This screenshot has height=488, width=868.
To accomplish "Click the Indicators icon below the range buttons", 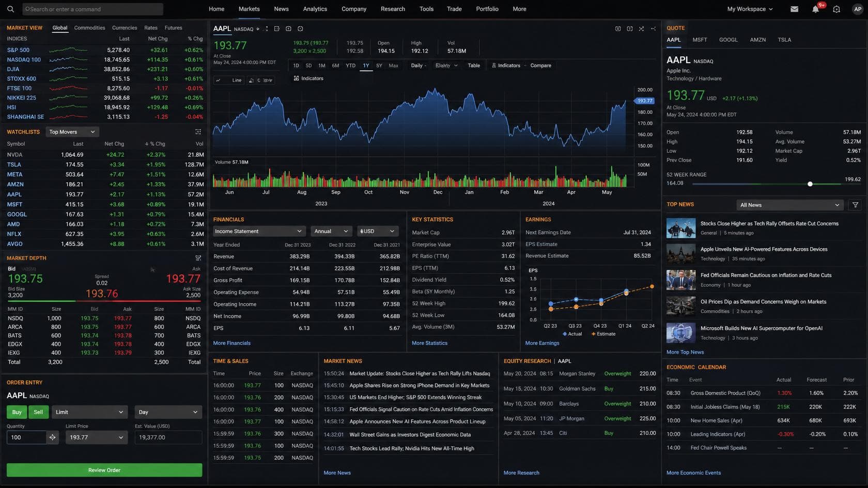I will coord(296,79).
